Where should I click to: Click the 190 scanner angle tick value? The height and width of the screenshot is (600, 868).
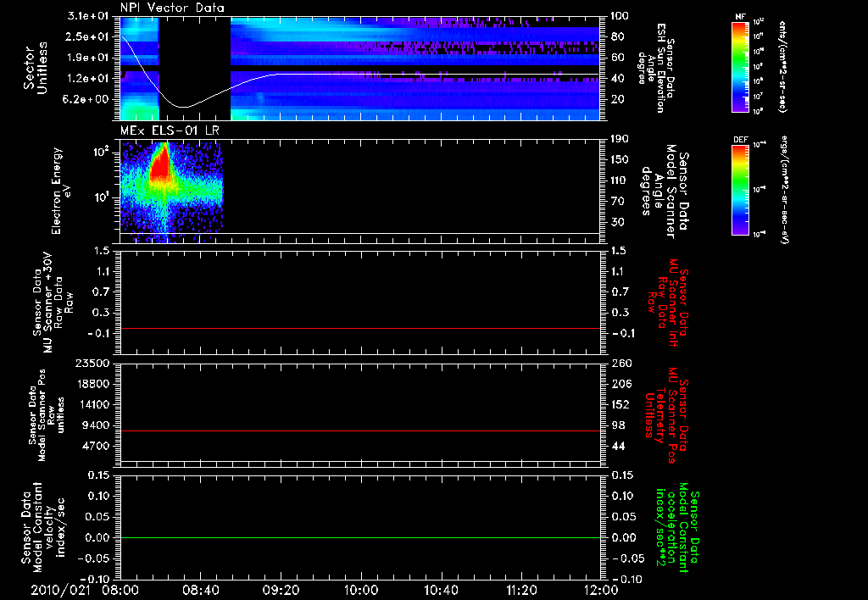click(620, 139)
